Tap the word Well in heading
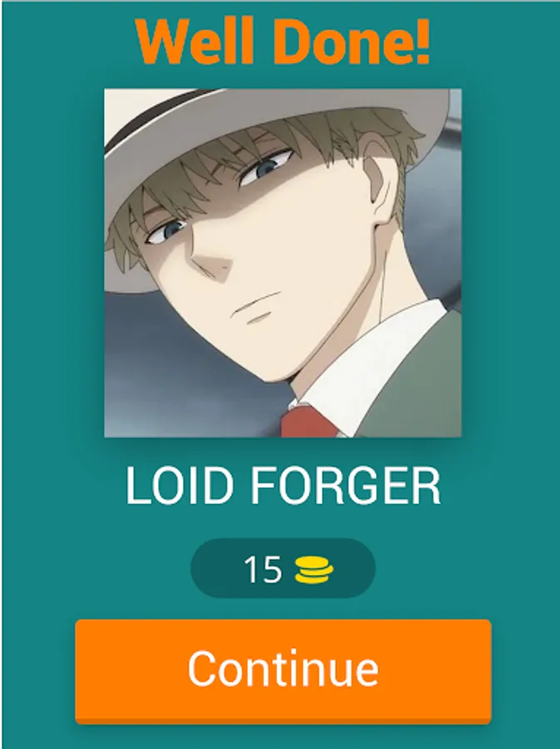The image size is (560, 749). [x=195, y=41]
